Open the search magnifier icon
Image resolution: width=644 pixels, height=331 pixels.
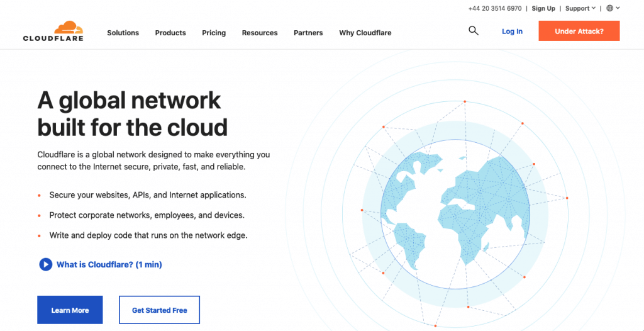(x=474, y=31)
